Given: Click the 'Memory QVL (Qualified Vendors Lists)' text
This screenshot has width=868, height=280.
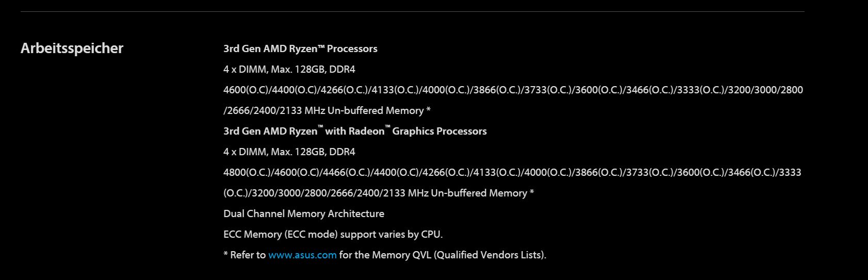Looking at the screenshot, I should pos(458,255).
